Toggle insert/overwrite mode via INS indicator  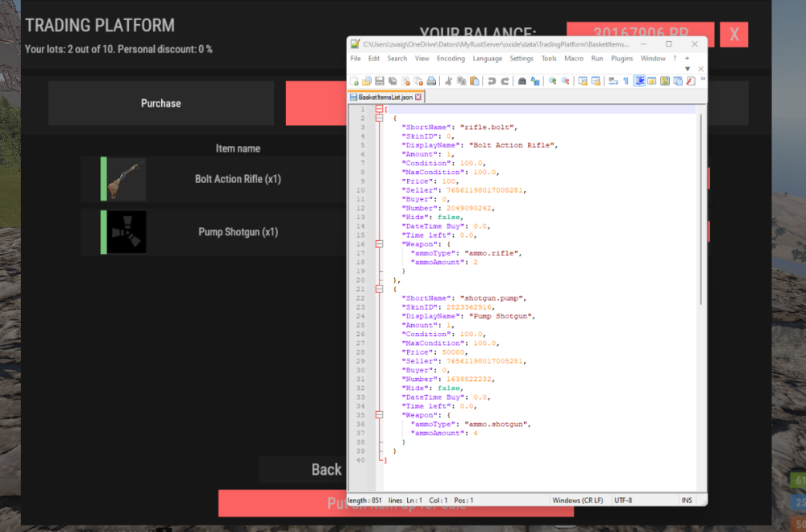click(687, 500)
